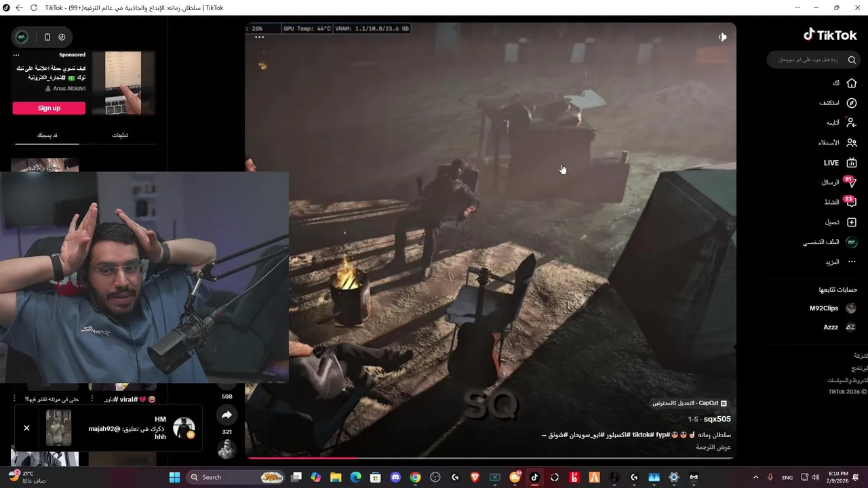The image size is (868, 488).
Task: Open the sponsored ad thumbnail
Action: pos(123,83)
